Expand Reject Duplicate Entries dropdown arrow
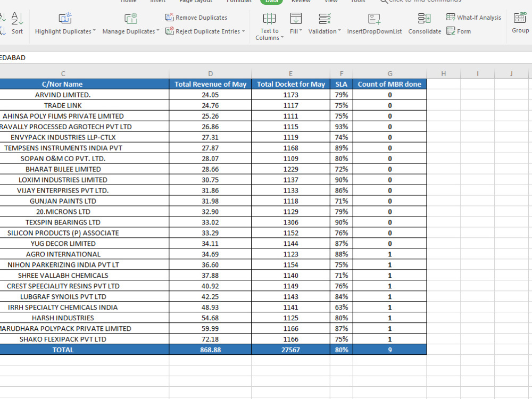This screenshot has height=399, width=532. tap(243, 31)
